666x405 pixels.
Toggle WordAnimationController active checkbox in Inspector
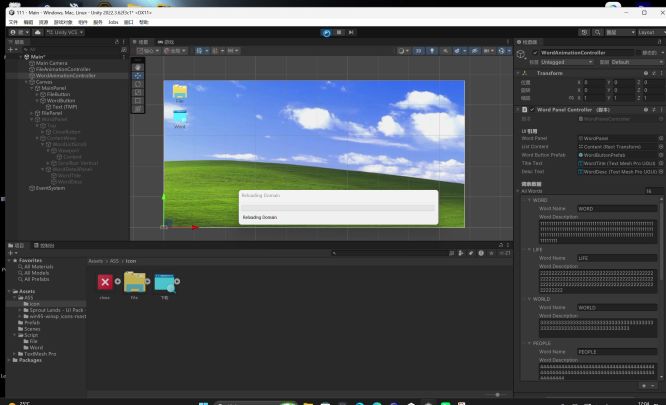(535, 53)
